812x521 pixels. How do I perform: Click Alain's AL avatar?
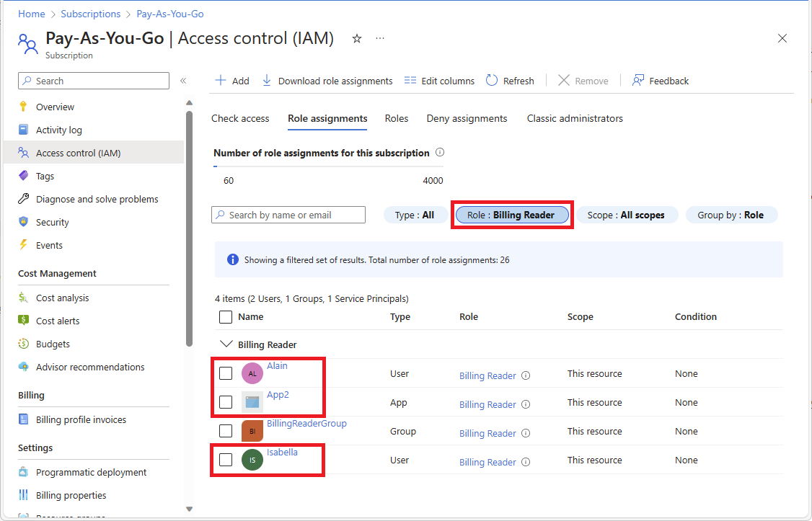(252, 373)
